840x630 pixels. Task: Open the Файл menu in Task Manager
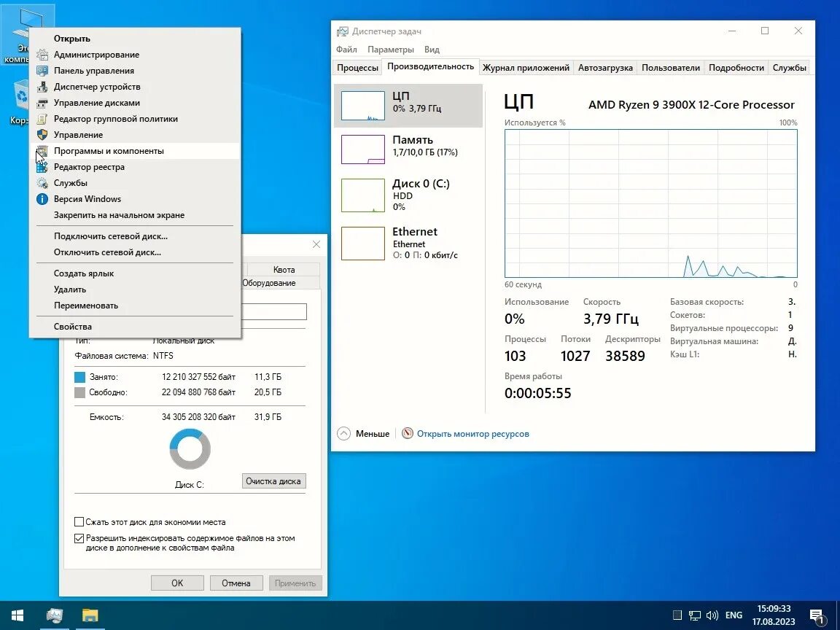[x=346, y=50]
